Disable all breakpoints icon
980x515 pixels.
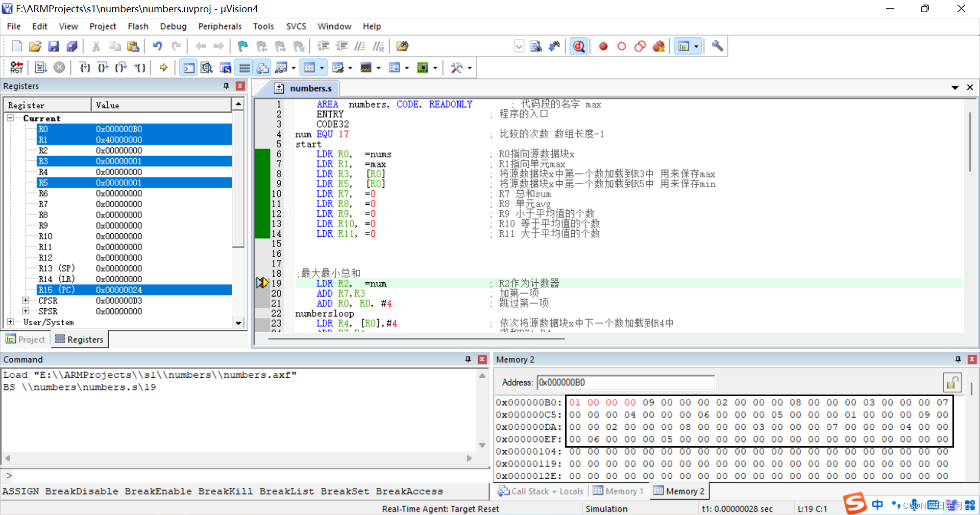640,46
